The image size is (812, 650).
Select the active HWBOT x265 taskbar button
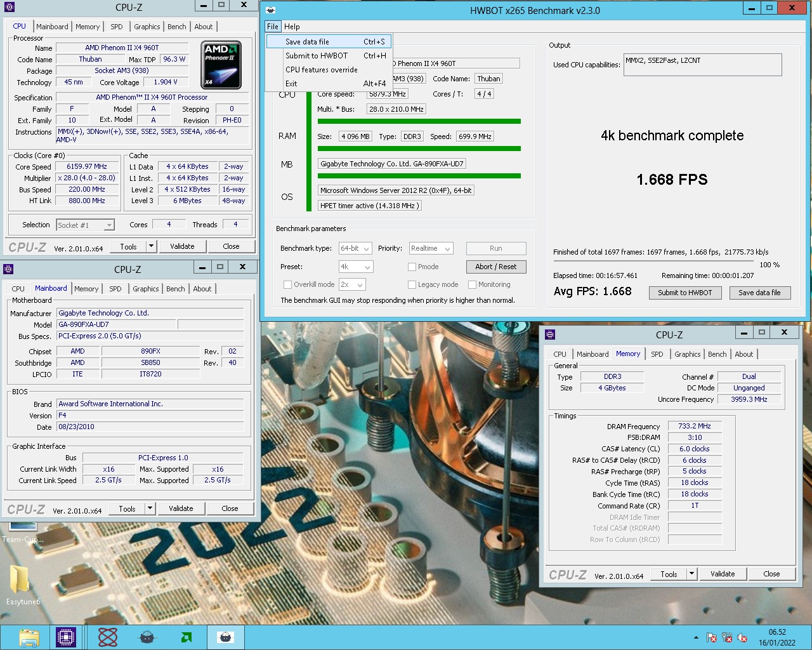[225, 637]
